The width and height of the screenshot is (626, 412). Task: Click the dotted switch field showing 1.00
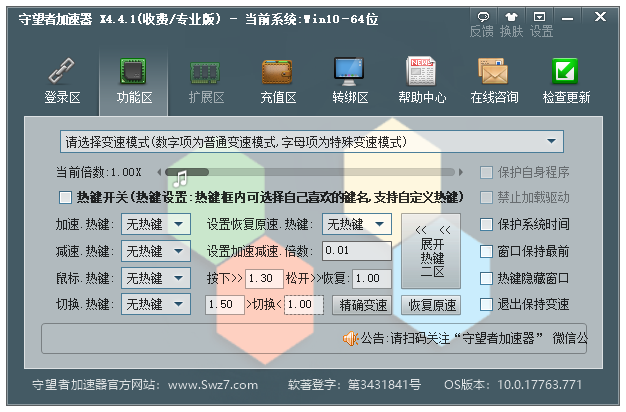click(304, 305)
